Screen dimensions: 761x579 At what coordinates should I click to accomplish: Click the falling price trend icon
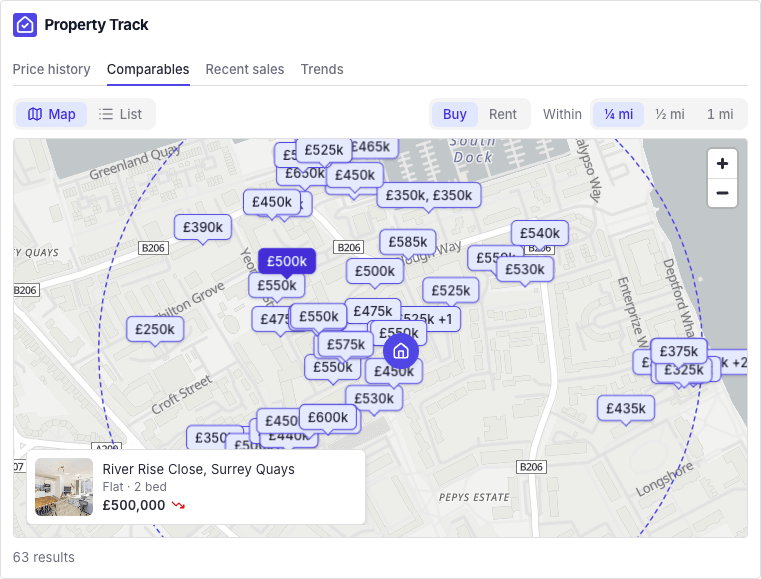click(178, 505)
